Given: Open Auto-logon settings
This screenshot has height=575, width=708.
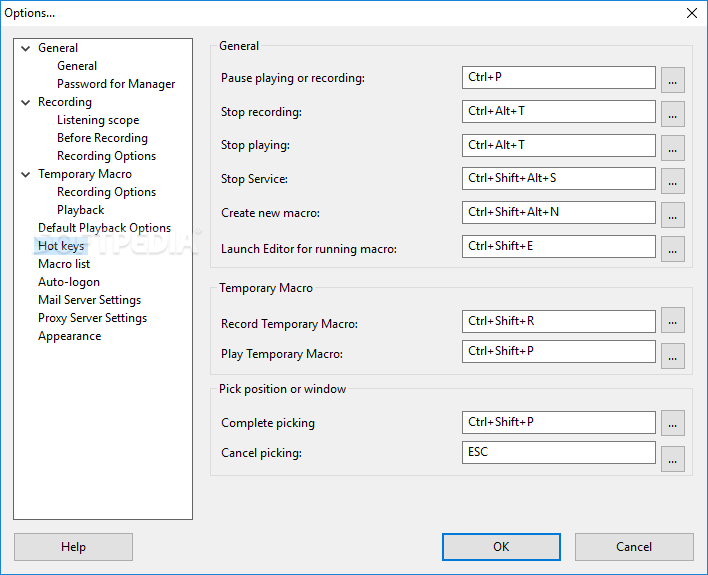Looking at the screenshot, I should click(x=69, y=282).
